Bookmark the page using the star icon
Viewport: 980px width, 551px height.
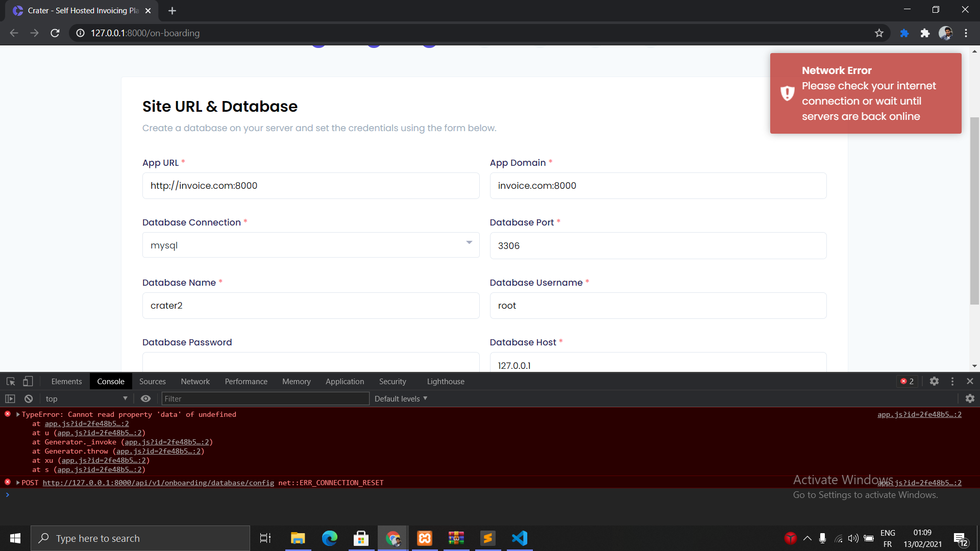[879, 33]
